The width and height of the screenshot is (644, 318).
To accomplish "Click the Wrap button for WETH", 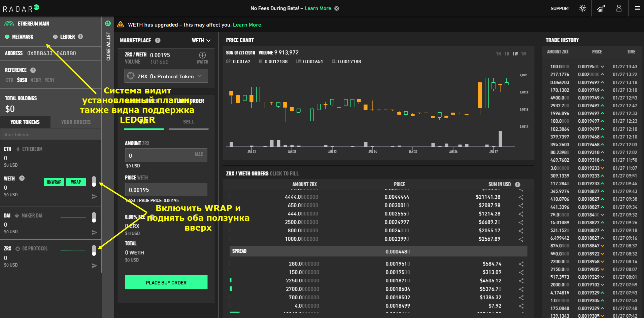I will pos(76,182).
